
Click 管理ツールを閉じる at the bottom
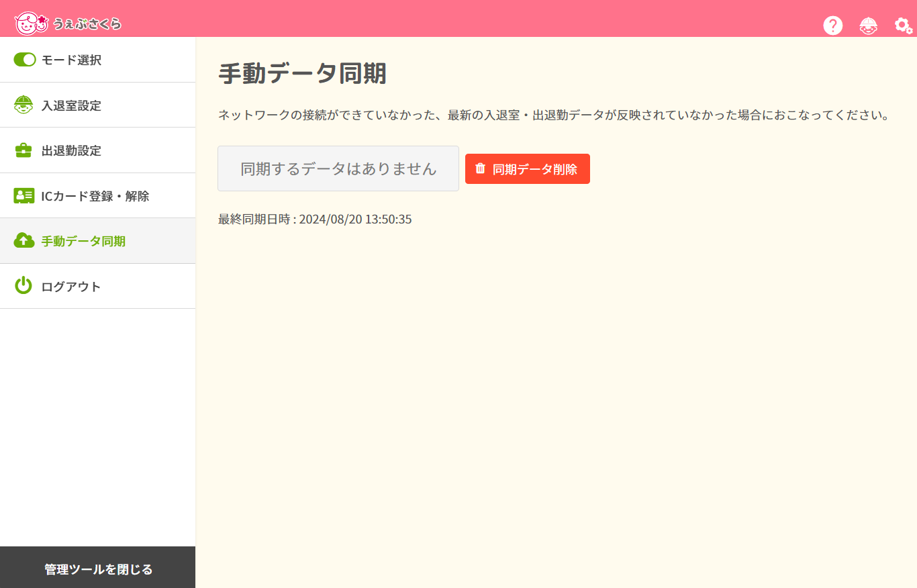[x=97, y=568]
